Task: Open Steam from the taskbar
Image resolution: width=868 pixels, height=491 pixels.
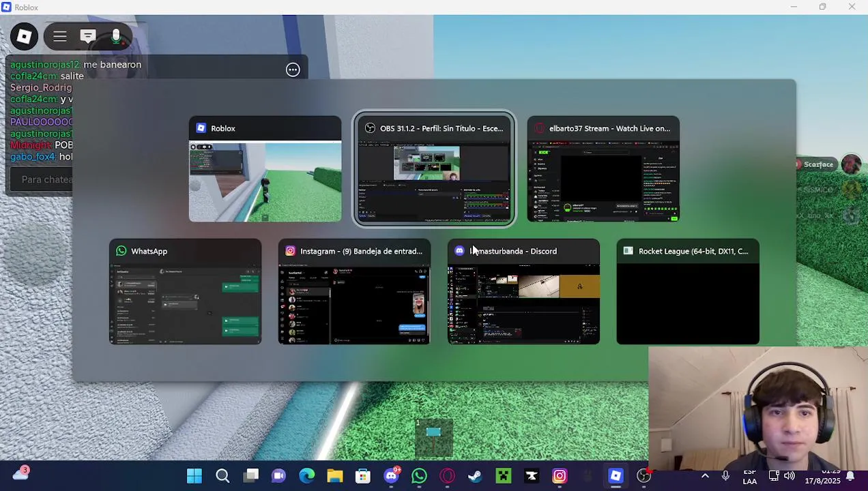Action: (475, 476)
